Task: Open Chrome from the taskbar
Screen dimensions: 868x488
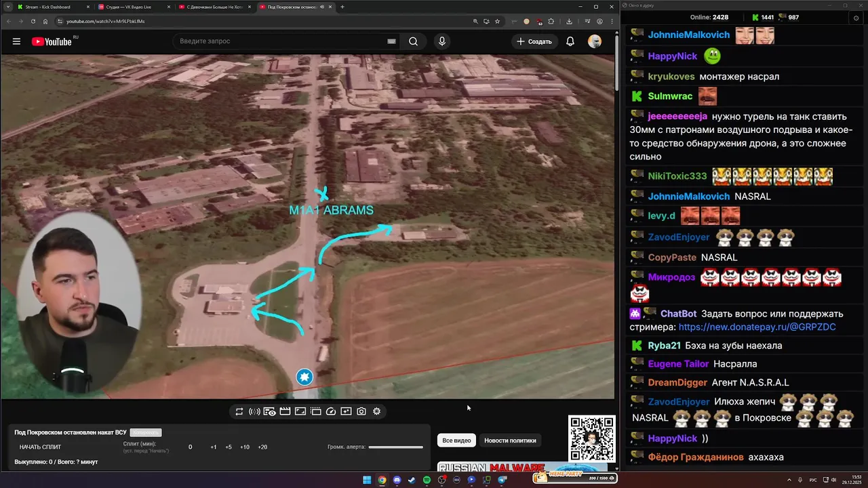Action: click(382, 480)
